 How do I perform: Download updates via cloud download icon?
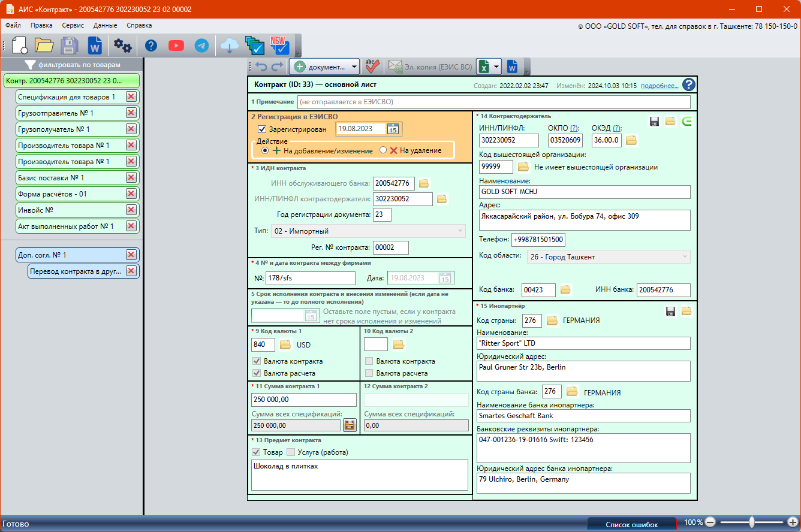229,46
